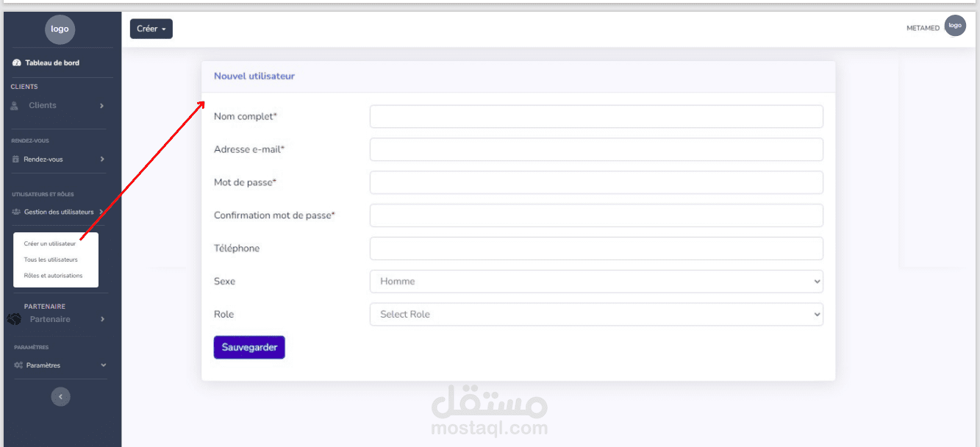
Task: Expand the Partenaire menu chevron
Action: [x=102, y=319]
